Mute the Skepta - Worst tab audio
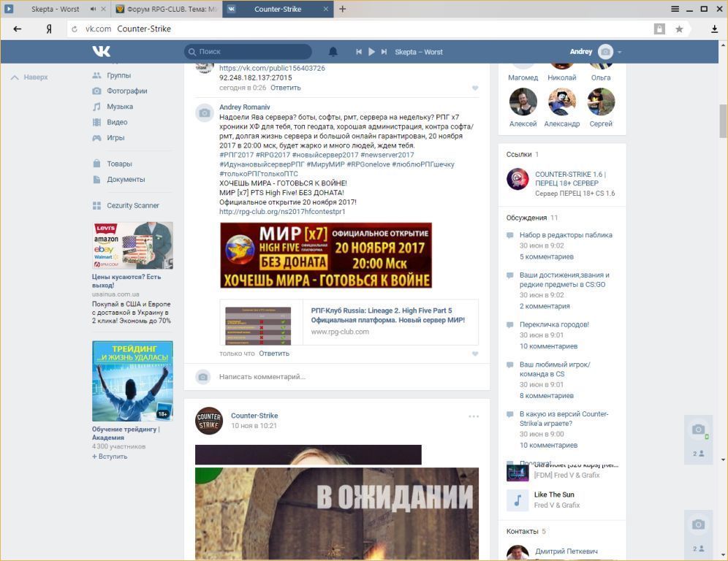 (x=94, y=9)
